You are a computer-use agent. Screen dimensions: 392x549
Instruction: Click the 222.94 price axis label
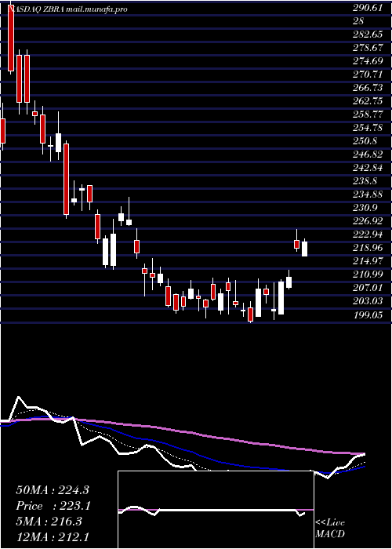tap(367, 235)
